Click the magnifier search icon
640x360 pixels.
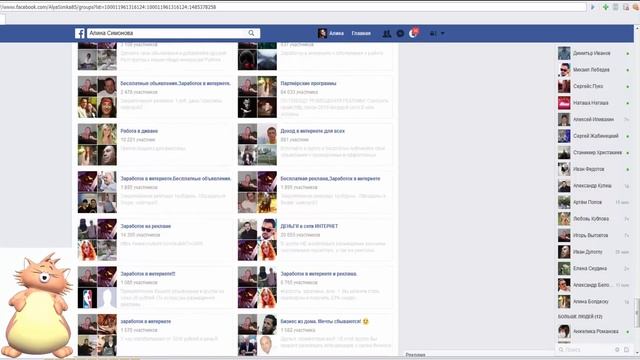[x=251, y=33]
